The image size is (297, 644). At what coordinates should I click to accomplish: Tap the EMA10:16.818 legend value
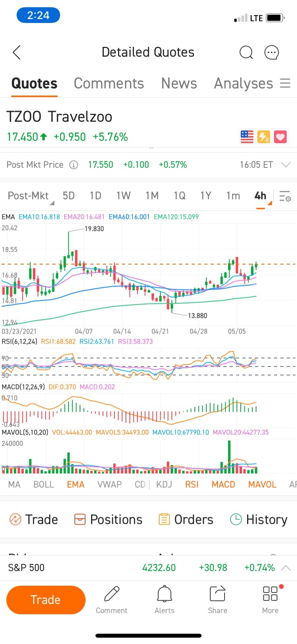39,217
